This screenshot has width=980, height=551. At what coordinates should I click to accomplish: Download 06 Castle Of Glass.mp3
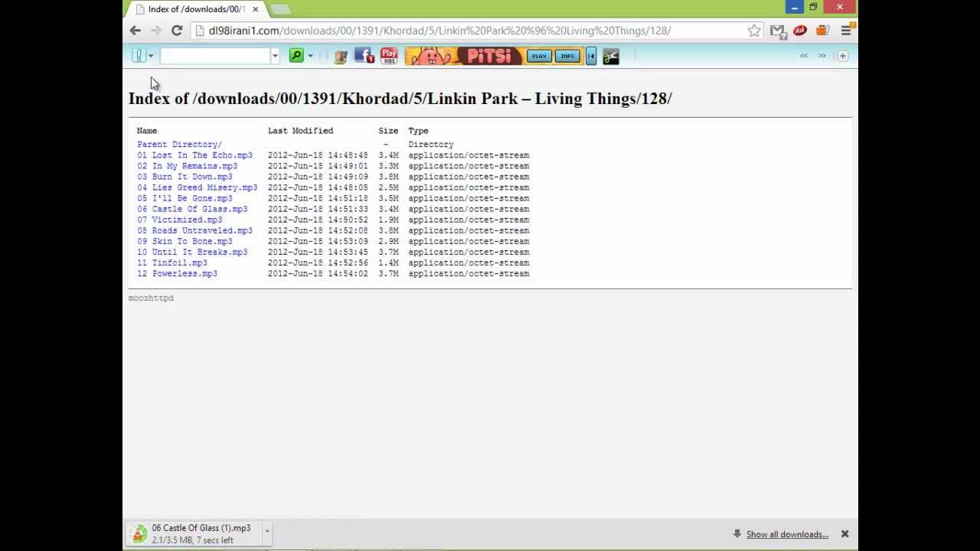click(x=192, y=209)
